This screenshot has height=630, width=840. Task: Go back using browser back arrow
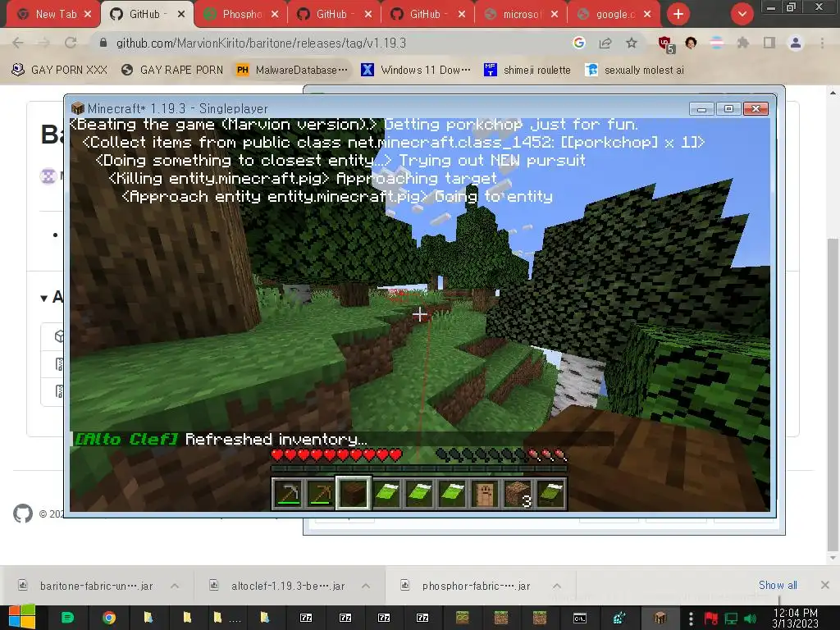tap(18, 43)
